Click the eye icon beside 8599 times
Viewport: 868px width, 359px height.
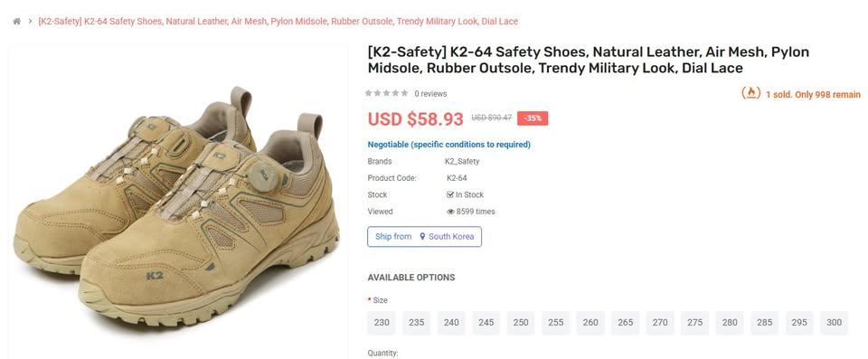(450, 212)
